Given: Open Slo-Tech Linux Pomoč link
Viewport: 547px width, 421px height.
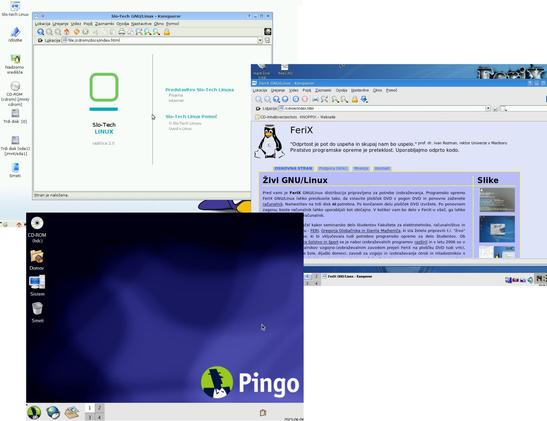Looking at the screenshot, I should click(x=191, y=116).
